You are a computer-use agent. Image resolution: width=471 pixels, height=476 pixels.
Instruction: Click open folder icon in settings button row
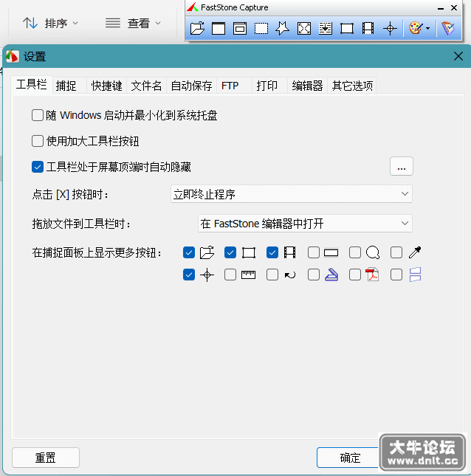point(207,252)
